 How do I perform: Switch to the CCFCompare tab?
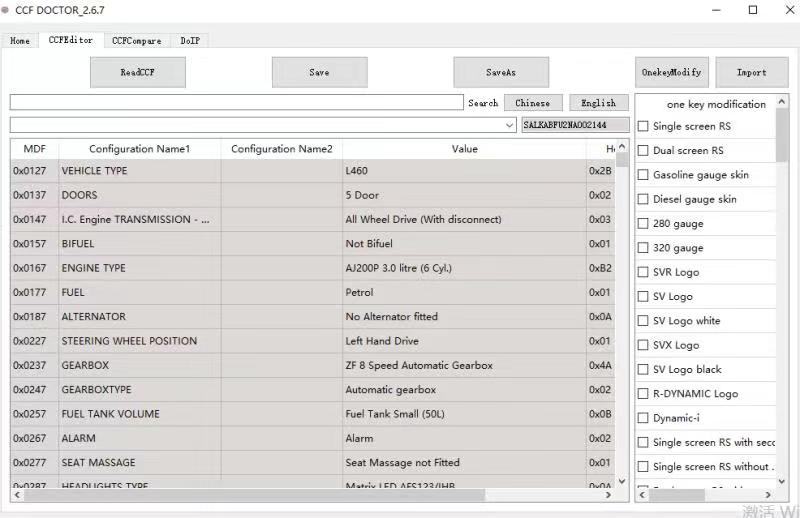coord(136,41)
